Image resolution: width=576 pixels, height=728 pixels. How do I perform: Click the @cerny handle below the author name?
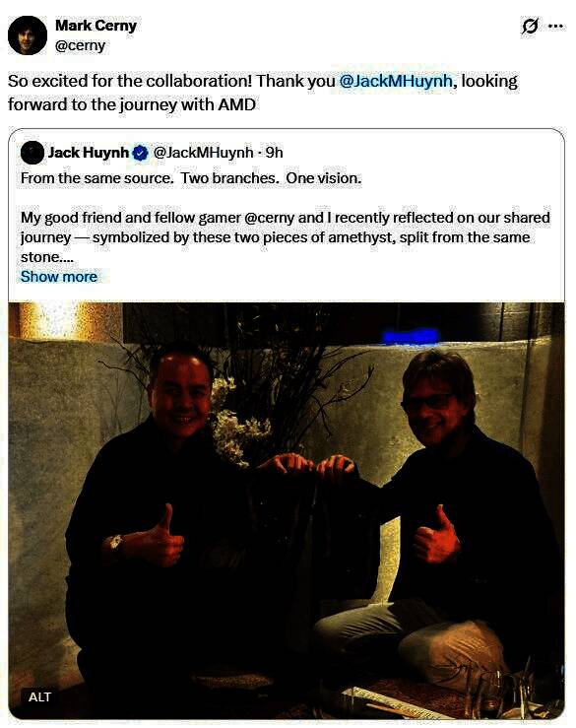[80, 45]
